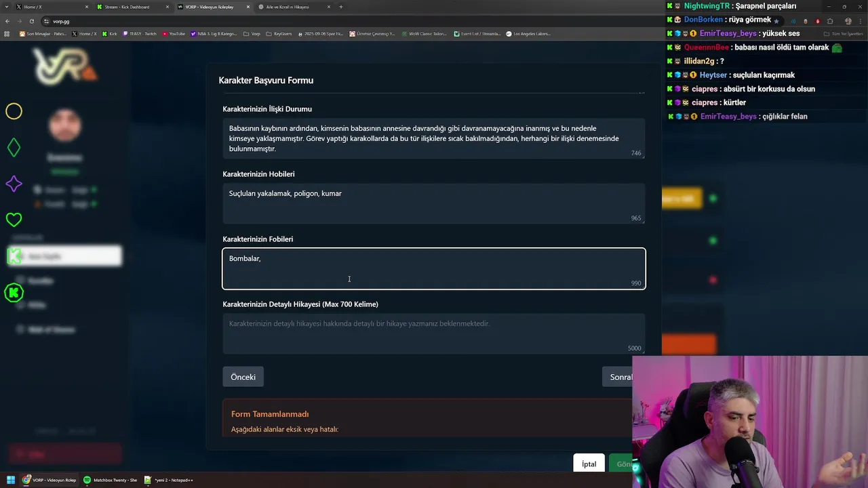The height and width of the screenshot is (488, 868).
Task: Click the yellow circle sidebar icon
Action: point(14,111)
